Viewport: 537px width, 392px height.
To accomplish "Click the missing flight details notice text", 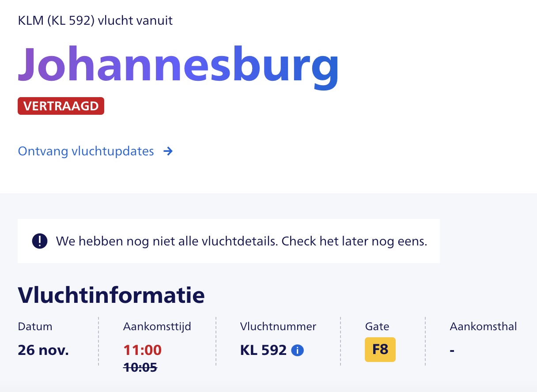I will [241, 241].
